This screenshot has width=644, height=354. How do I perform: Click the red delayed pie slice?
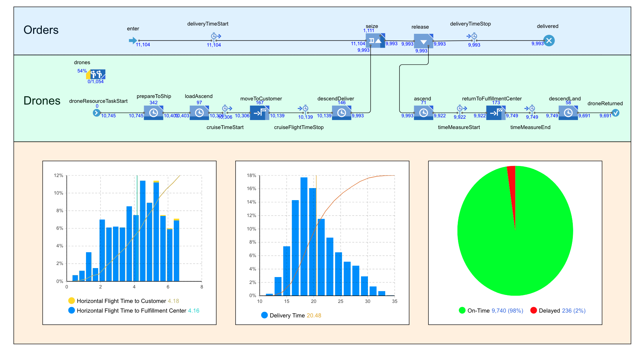point(512,186)
